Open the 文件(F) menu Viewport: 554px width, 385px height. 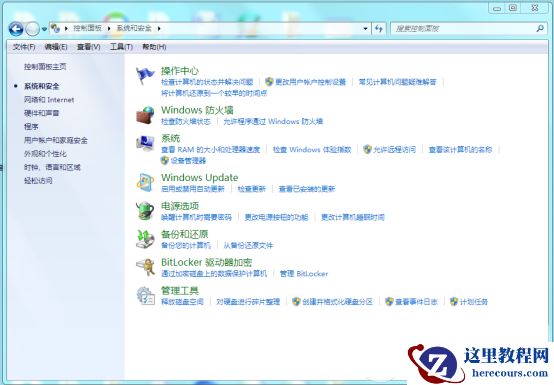coord(24,47)
